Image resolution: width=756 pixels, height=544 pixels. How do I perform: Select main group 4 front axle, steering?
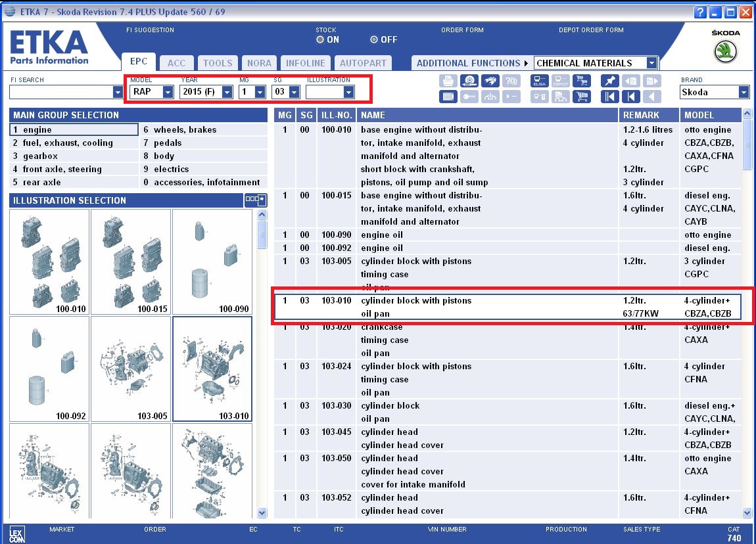(x=74, y=169)
